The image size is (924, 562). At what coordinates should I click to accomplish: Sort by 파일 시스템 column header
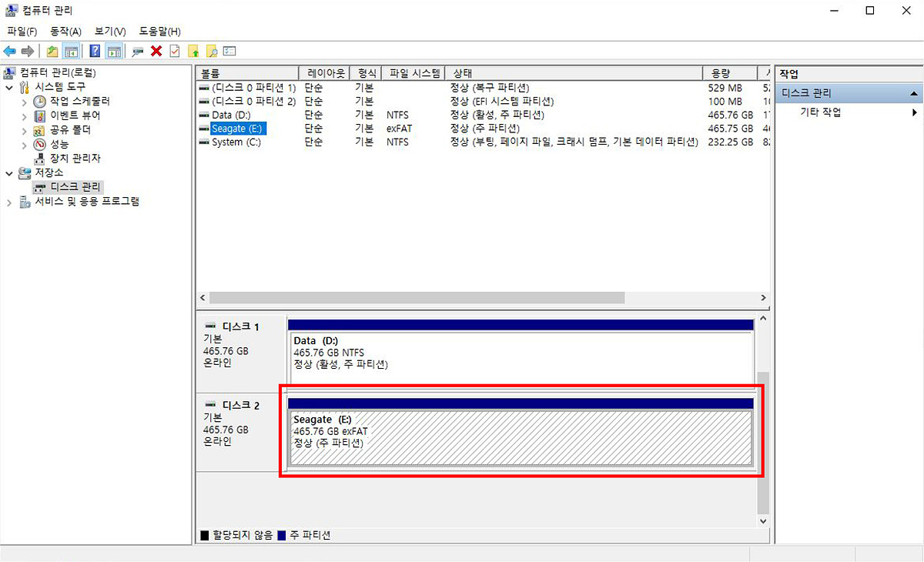[414, 73]
